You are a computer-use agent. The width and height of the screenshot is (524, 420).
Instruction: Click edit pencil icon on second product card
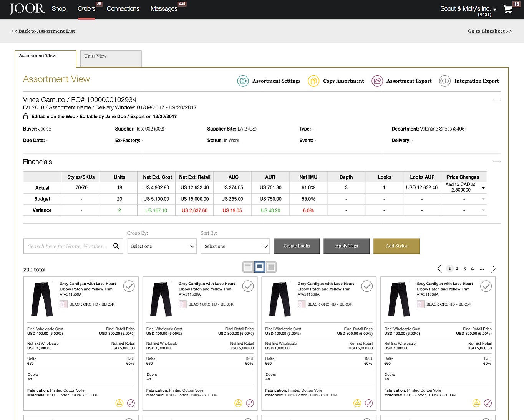click(250, 403)
